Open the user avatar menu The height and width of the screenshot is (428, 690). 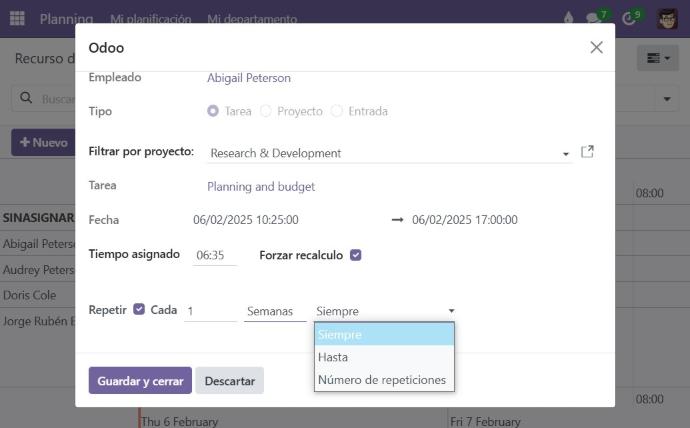coord(667,18)
